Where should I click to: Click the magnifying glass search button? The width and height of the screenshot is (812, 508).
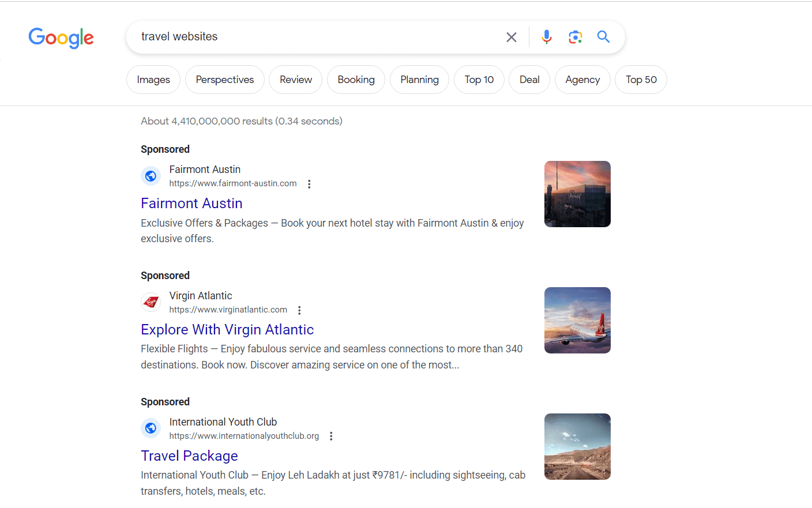[x=603, y=37]
